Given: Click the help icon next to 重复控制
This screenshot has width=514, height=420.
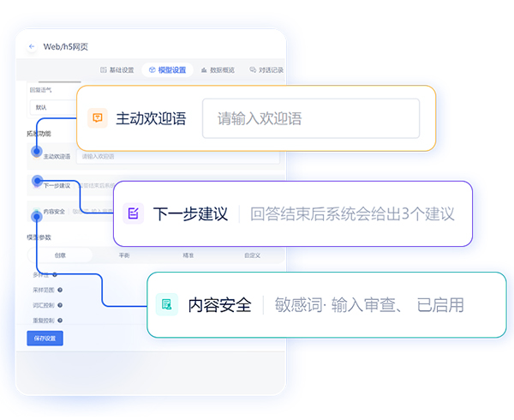Looking at the screenshot, I should pyautogui.click(x=60, y=321).
